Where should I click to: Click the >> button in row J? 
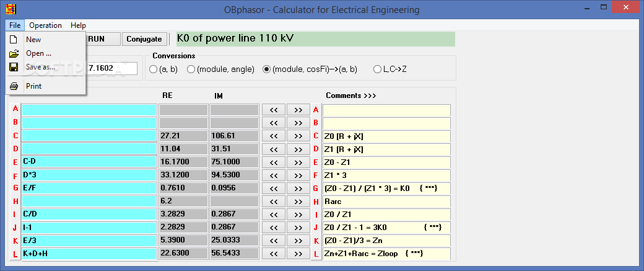pos(298,228)
